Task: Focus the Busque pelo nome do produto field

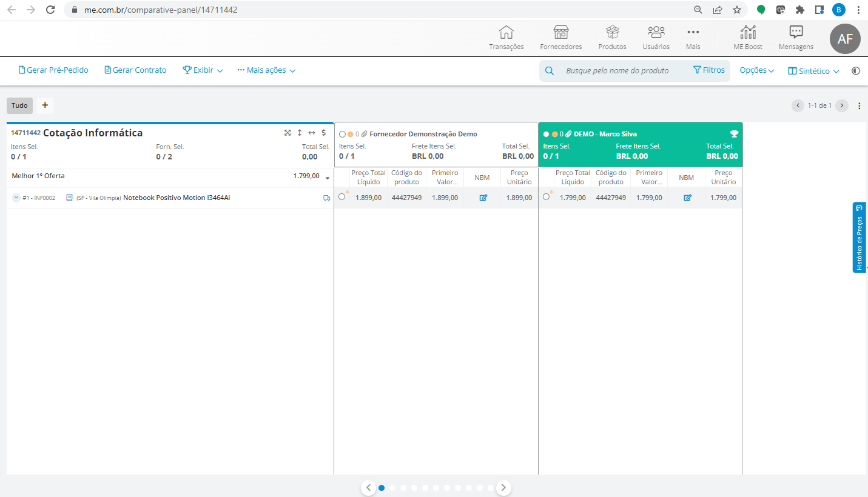Action: click(617, 71)
